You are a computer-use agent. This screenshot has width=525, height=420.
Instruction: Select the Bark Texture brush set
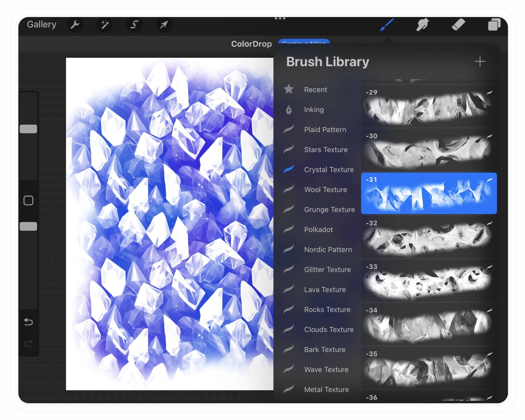[x=319, y=349]
